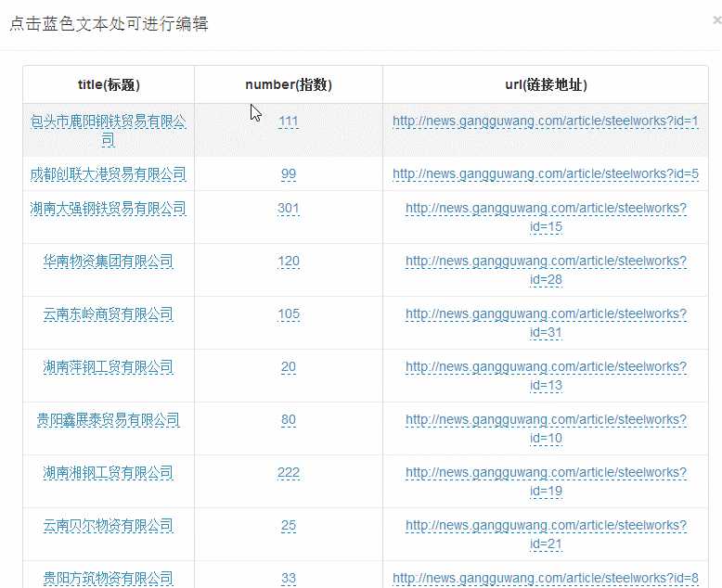Edit the url ending in id=10
722x588 pixels.
point(546,428)
